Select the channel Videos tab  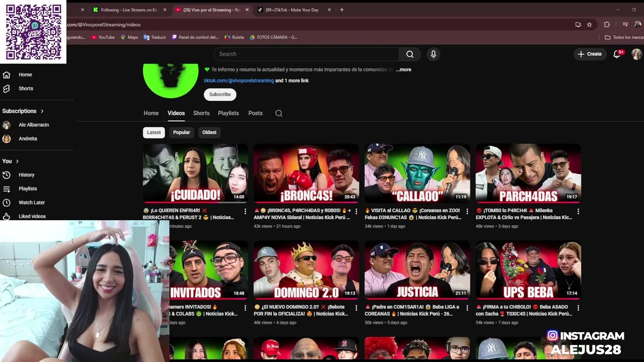[176, 113]
